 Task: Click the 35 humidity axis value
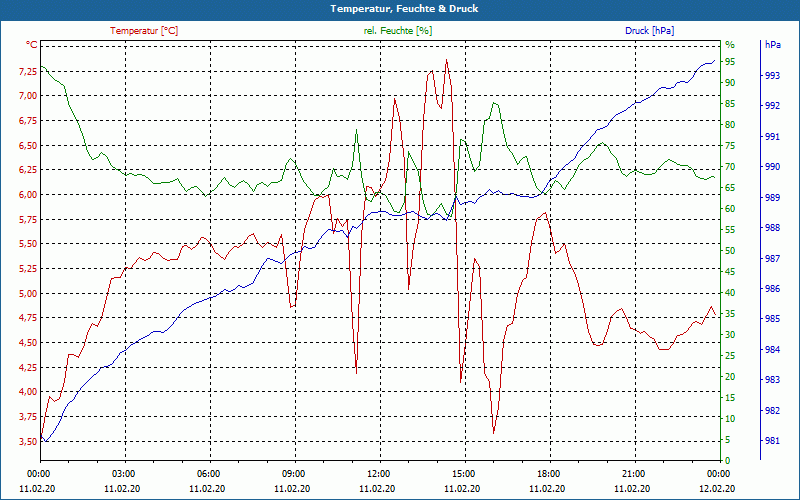point(730,314)
